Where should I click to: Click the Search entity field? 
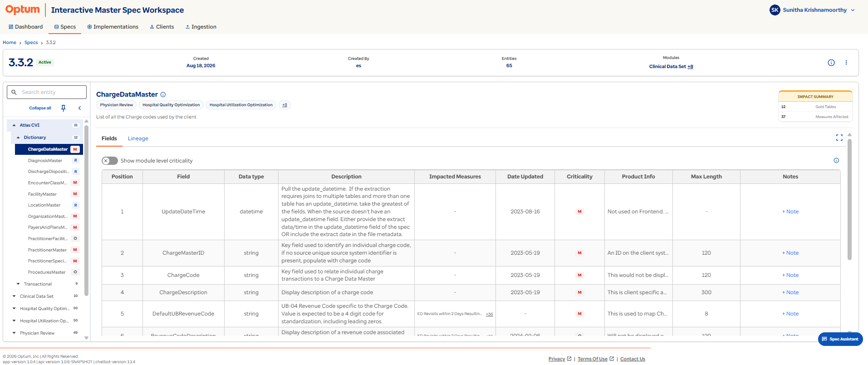pyautogui.click(x=47, y=92)
